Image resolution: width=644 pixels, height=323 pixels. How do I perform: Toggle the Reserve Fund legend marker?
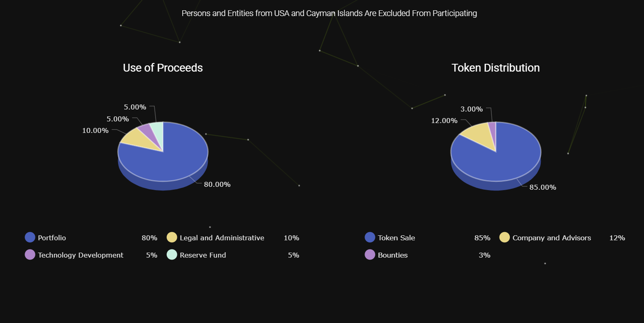point(172,255)
